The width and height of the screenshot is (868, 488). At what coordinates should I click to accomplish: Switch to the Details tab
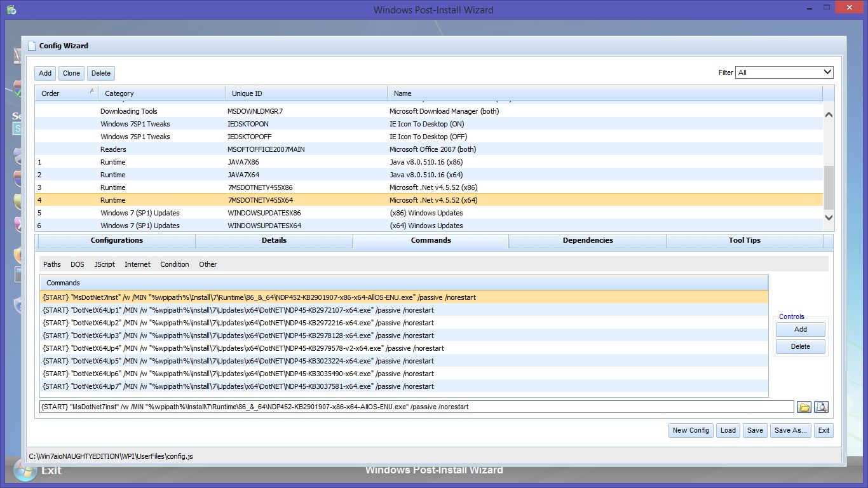(274, 240)
